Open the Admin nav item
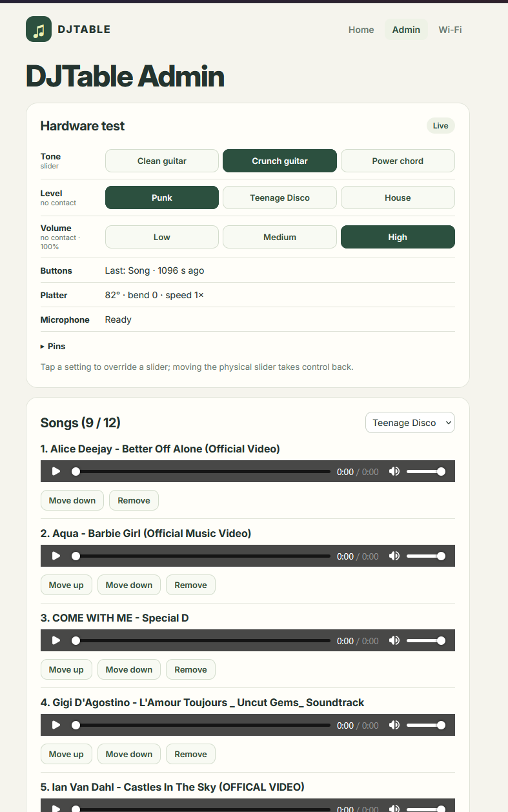508x812 pixels. click(x=406, y=30)
